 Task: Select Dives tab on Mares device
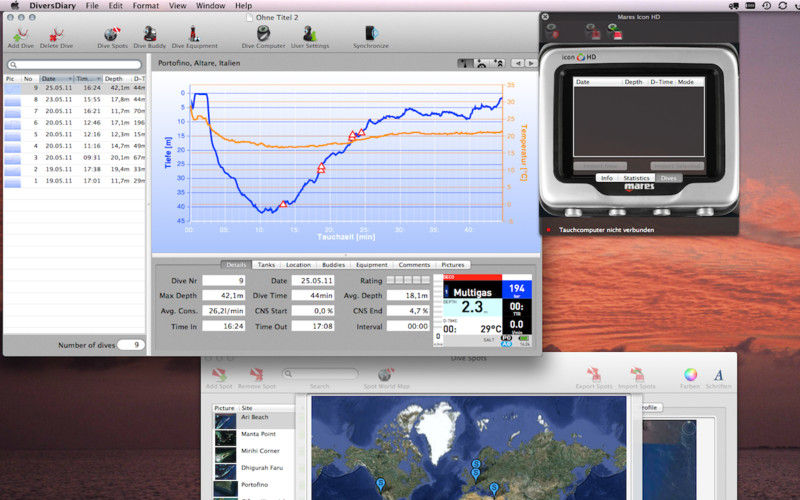[668, 178]
